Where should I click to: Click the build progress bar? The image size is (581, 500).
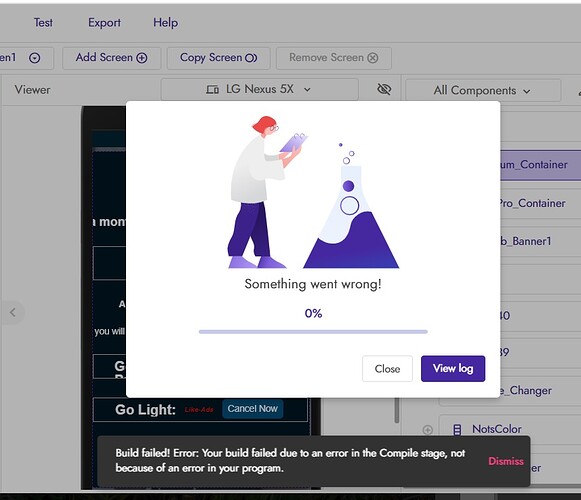pyautogui.click(x=313, y=332)
